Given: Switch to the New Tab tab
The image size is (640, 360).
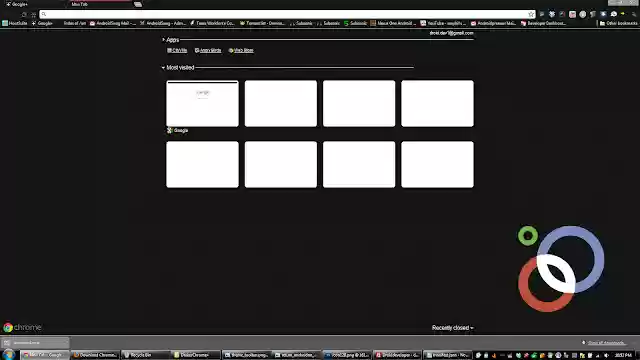Looking at the screenshot, I should click(x=100, y=4).
